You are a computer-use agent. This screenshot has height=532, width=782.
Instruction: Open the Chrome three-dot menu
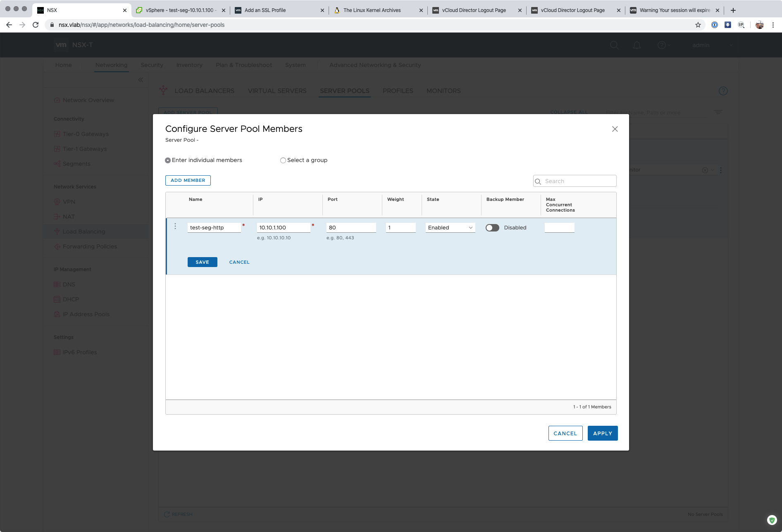coord(773,25)
